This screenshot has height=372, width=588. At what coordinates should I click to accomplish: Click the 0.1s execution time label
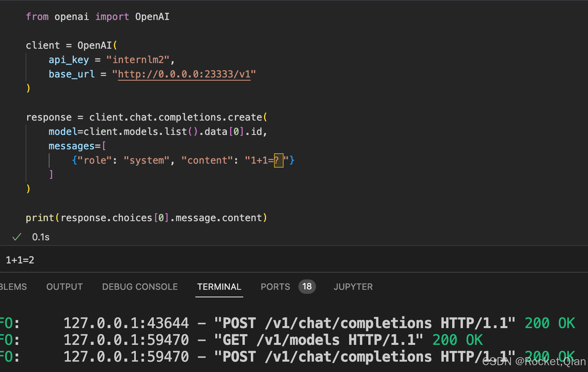pyautogui.click(x=41, y=237)
